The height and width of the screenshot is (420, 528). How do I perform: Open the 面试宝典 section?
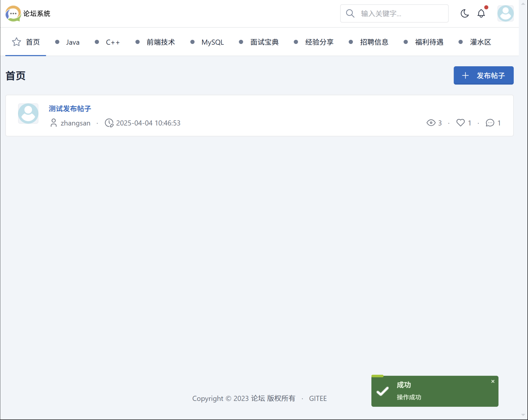click(x=264, y=42)
